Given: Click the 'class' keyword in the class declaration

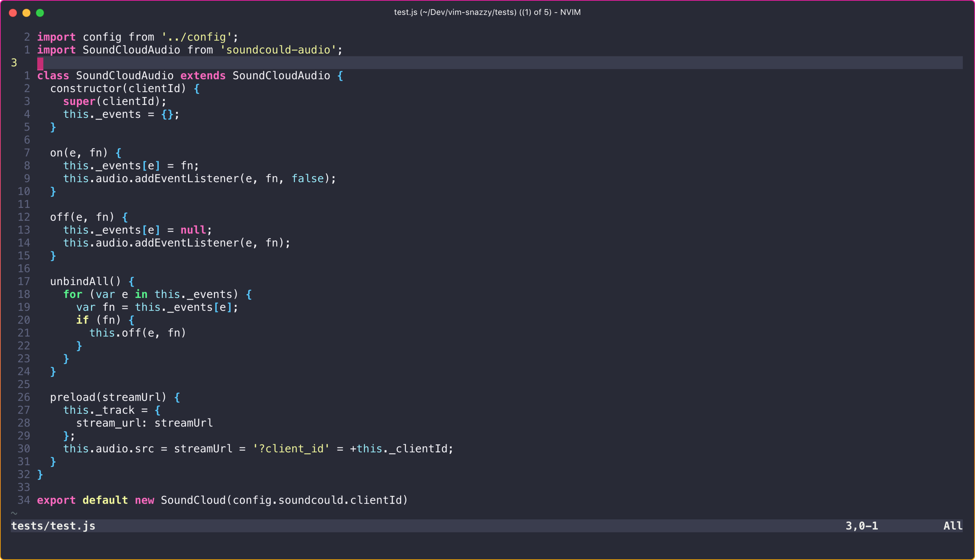Looking at the screenshot, I should point(53,76).
